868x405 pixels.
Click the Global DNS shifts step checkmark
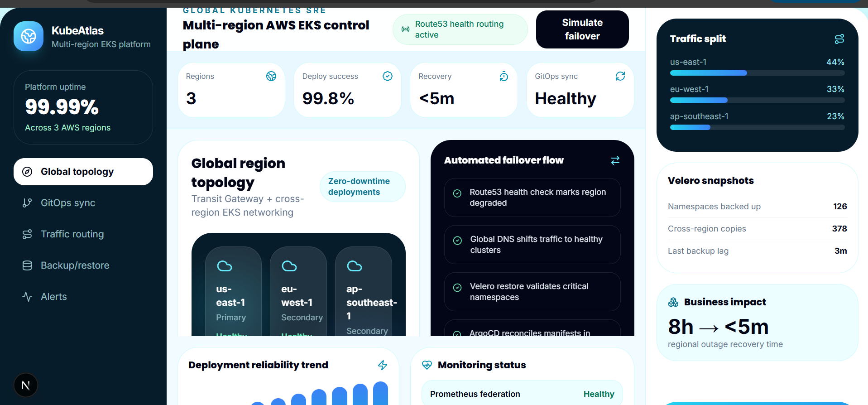click(458, 241)
